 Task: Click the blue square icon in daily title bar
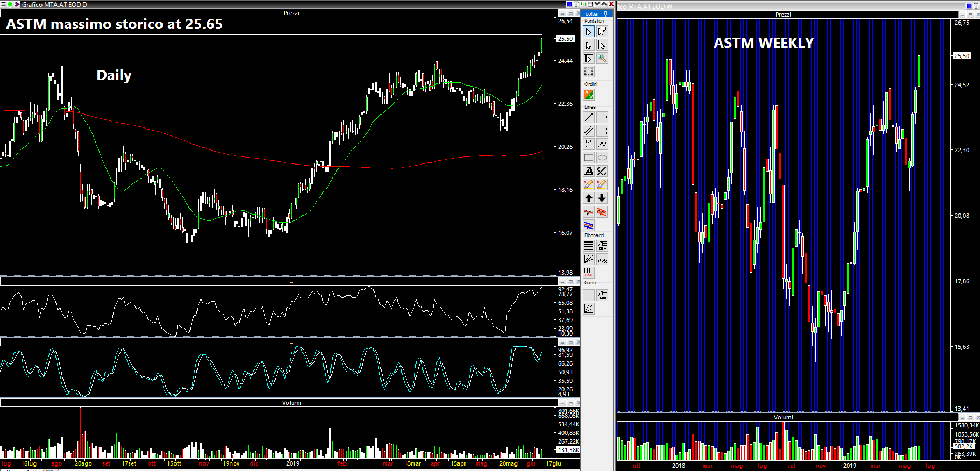pyautogui.click(x=569, y=4)
